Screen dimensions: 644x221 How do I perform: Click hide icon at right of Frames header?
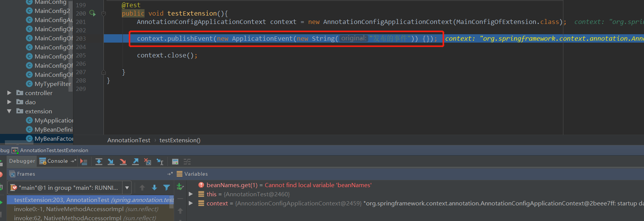[x=170, y=174]
